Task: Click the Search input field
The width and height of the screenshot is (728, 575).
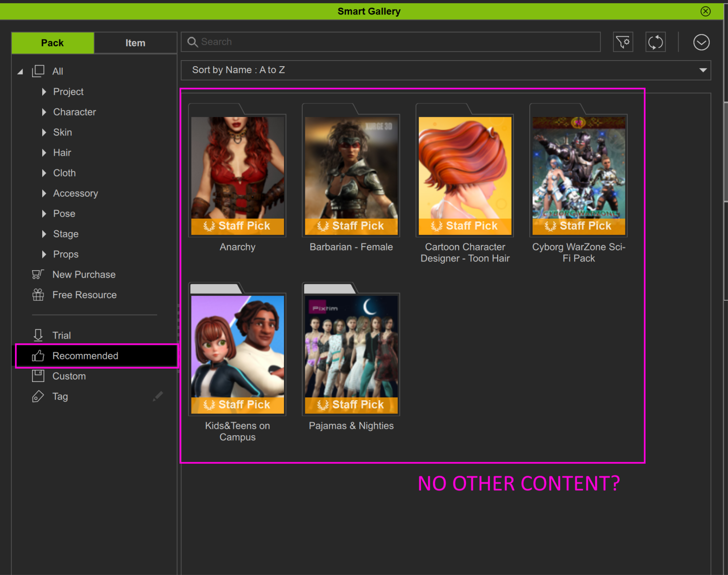Action: tap(391, 42)
